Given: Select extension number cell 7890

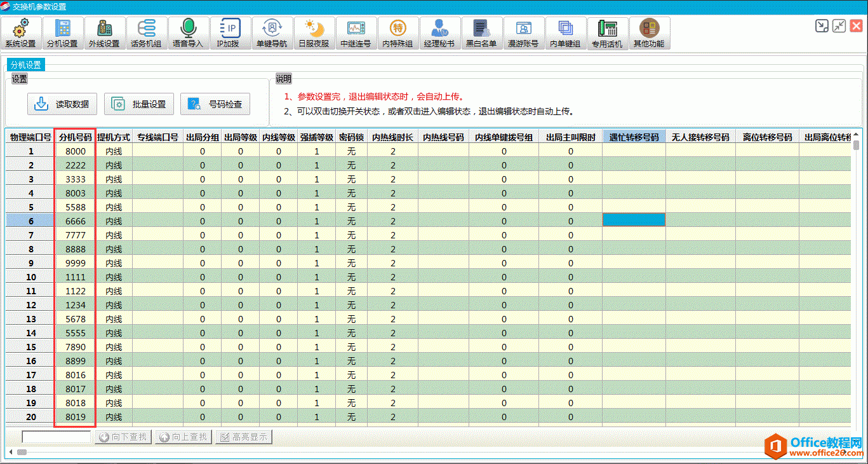Looking at the screenshot, I should click(76, 347).
